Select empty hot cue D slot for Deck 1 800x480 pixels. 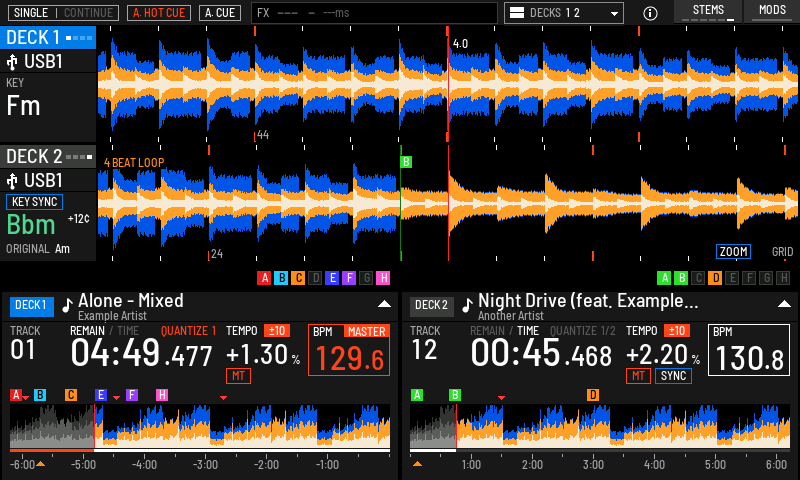(x=315, y=278)
